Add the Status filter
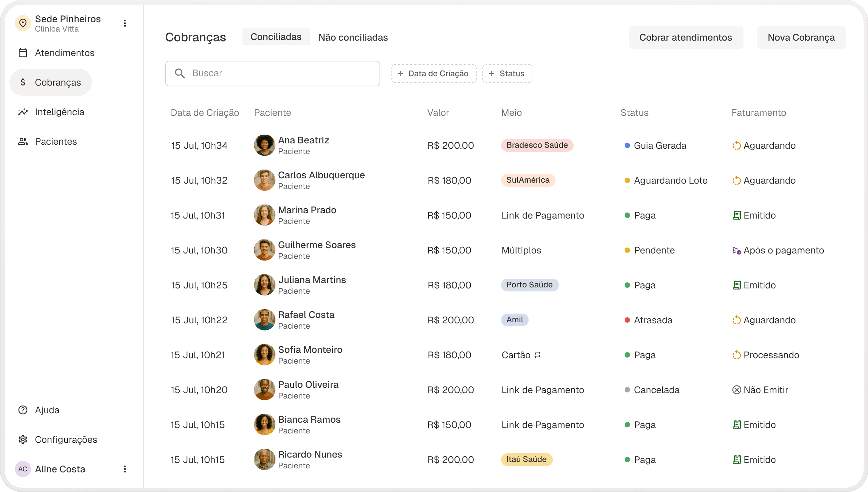The height and width of the screenshot is (492, 868). pos(507,74)
